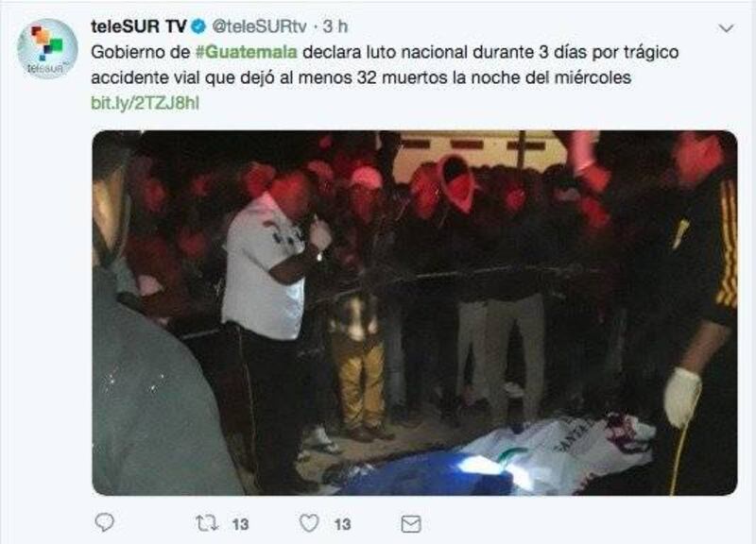Viewport: 756px width, 544px height.
Task: Click the white gloved hand in photo
Action: [x=682, y=398]
